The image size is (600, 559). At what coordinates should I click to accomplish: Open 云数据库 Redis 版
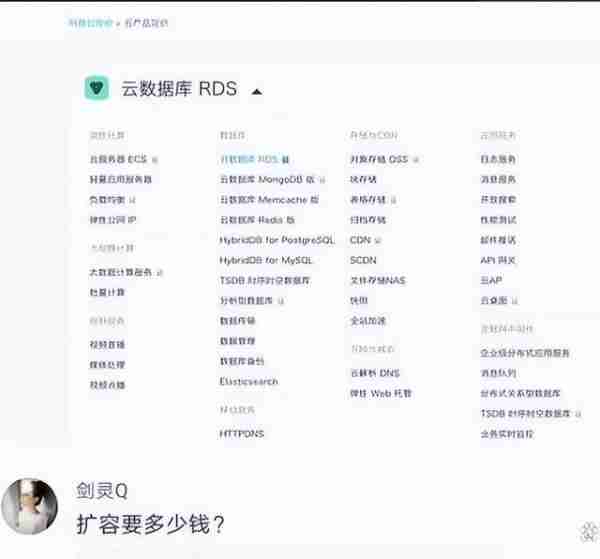[x=257, y=220]
